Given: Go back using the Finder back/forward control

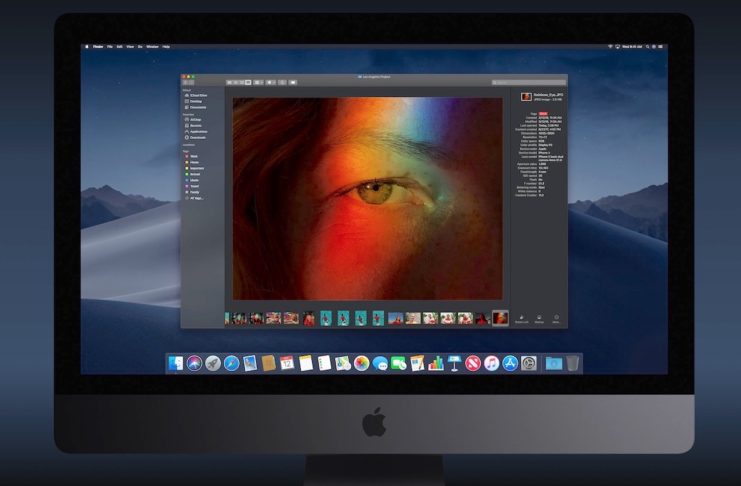Looking at the screenshot, I should click(x=186, y=82).
